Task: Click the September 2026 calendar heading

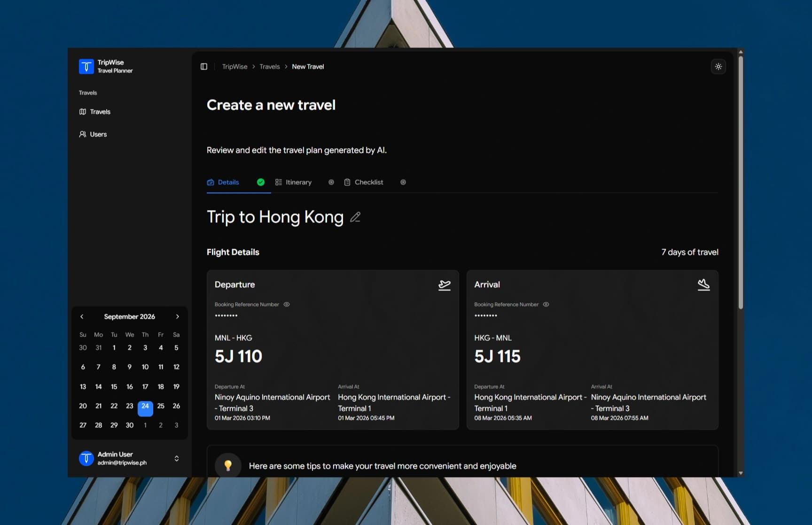Action: tap(130, 317)
